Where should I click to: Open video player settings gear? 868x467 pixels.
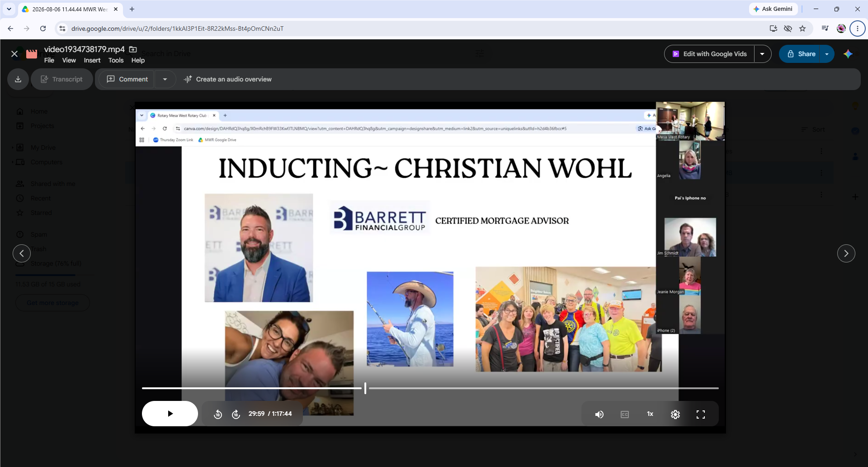675,415
